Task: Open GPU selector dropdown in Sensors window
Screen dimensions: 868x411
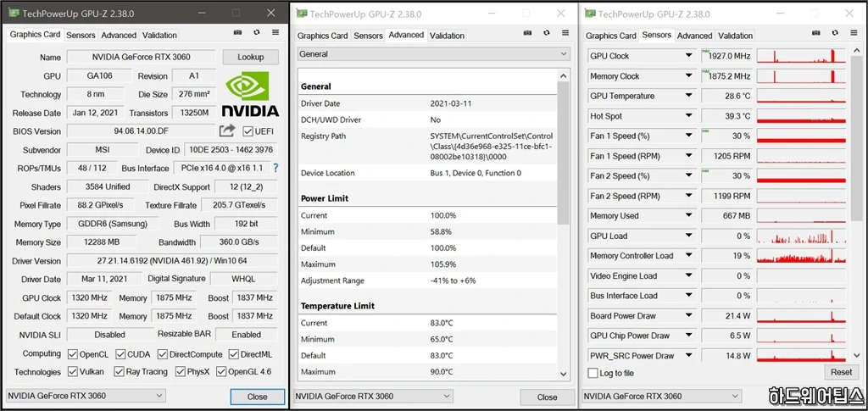Action: (x=661, y=396)
